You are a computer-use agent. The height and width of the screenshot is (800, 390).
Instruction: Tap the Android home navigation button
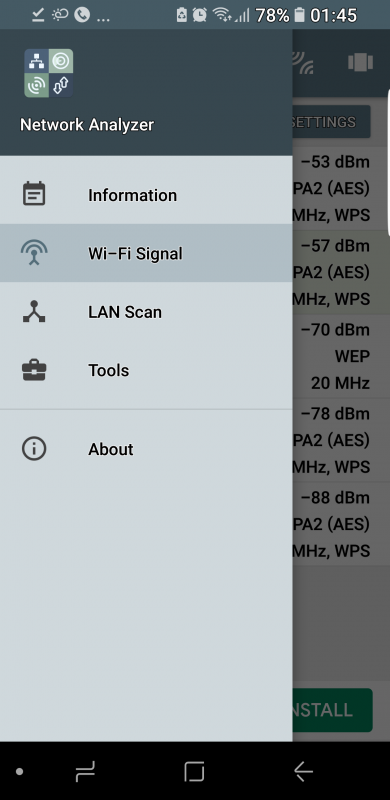pyautogui.click(x=194, y=772)
